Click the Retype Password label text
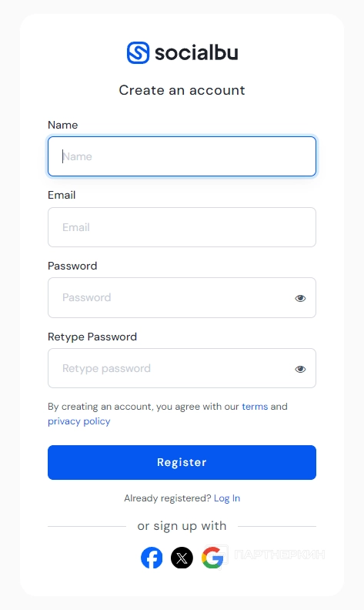364x610 pixels. pyautogui.click(x=92, y=337)
